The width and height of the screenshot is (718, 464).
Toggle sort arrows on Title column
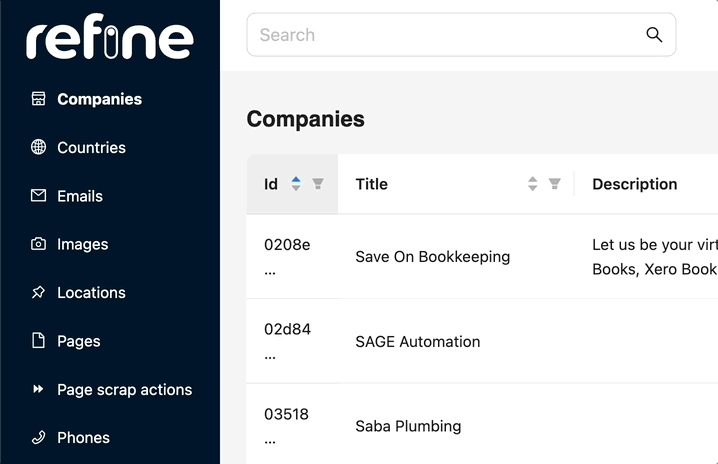coord(533,184)
